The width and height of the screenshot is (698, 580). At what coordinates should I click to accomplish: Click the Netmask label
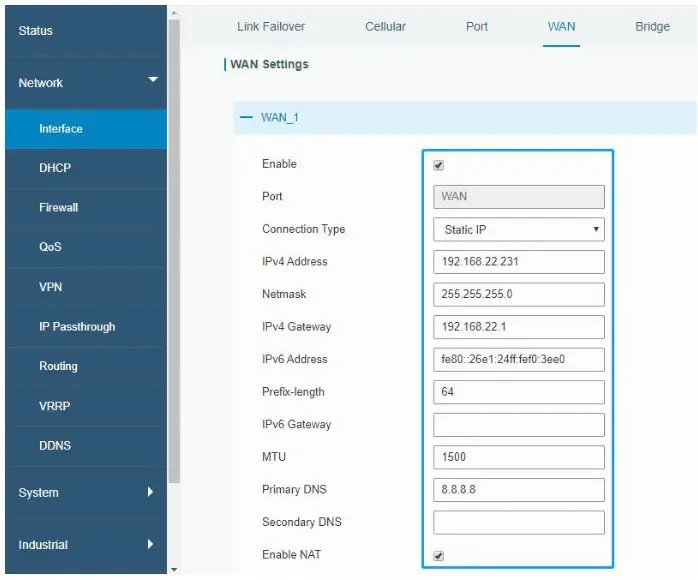click(x=284, y=294)
